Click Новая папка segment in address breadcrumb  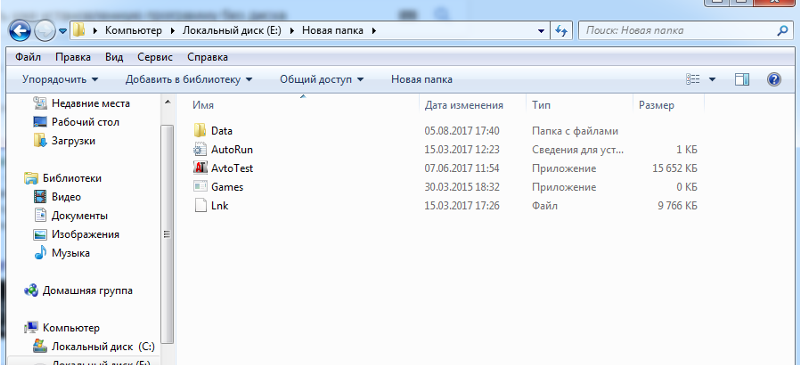[333, 31]
